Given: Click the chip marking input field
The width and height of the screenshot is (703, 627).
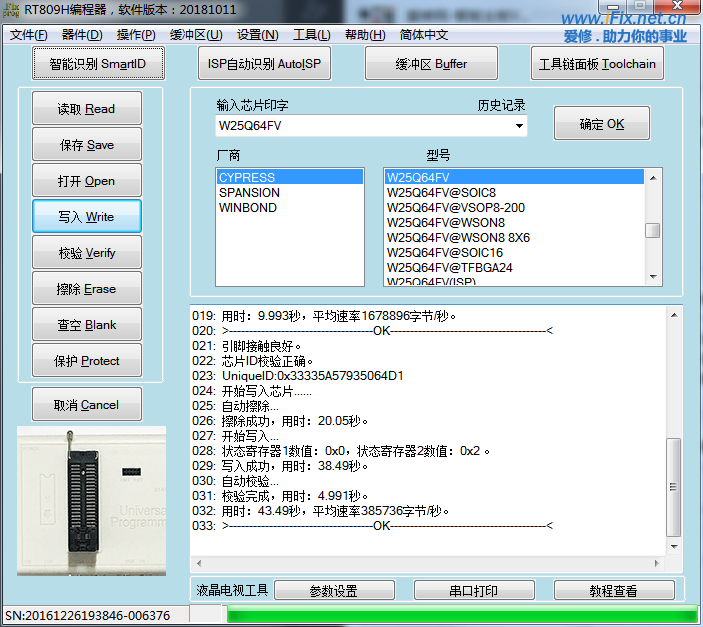Looking at the screenshot, I should point(360,126).
